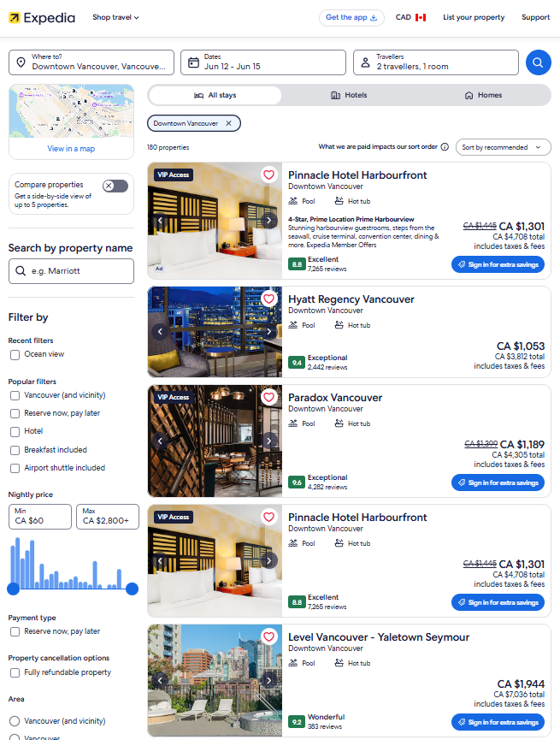Save Hyatt Regency Vancouver with heart icon

point(269,299)
